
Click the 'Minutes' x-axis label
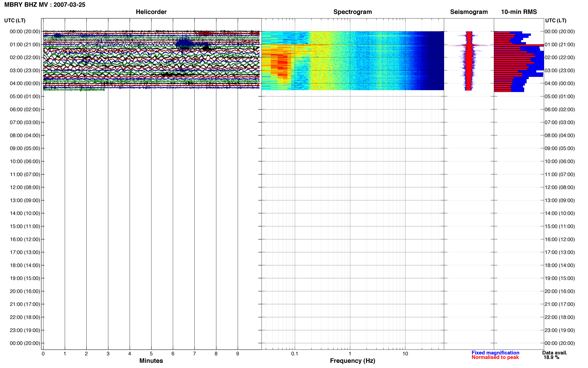pos(151,361)
